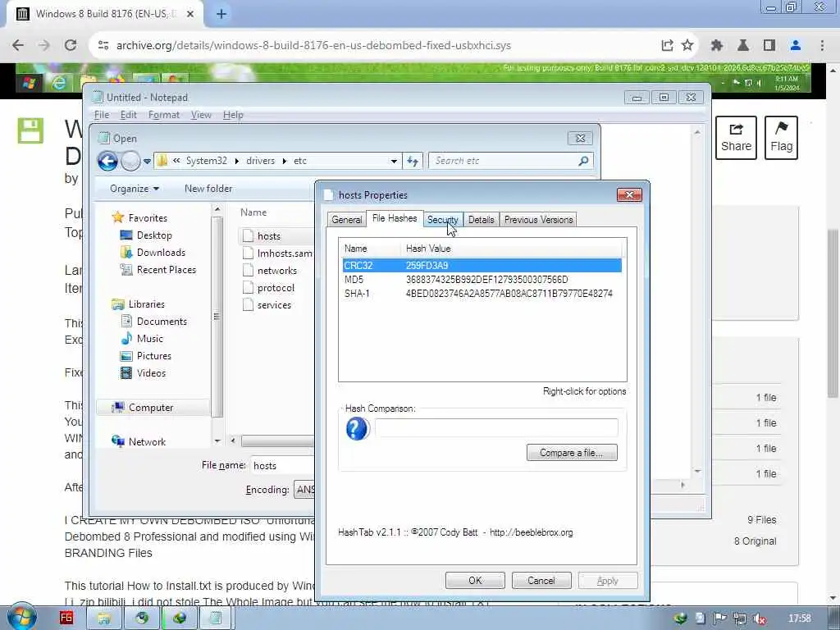Click refresh button in Open dialog

pyautogui.click(x=413, y=161)
